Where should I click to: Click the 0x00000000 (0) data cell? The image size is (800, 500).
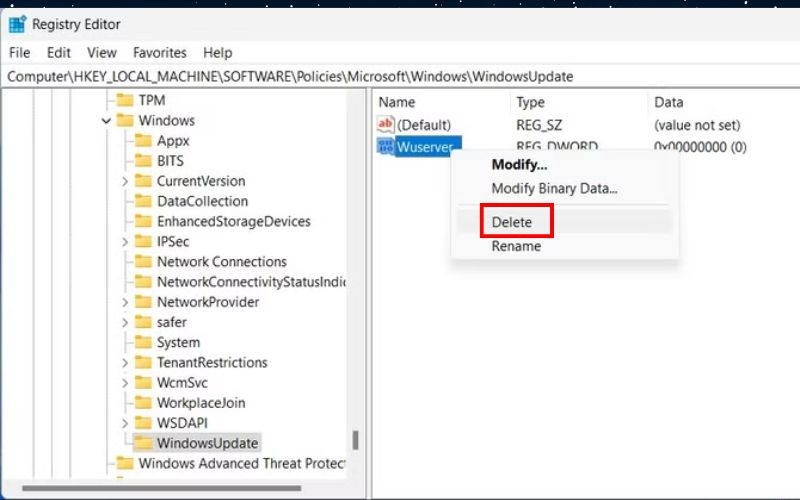700,147
